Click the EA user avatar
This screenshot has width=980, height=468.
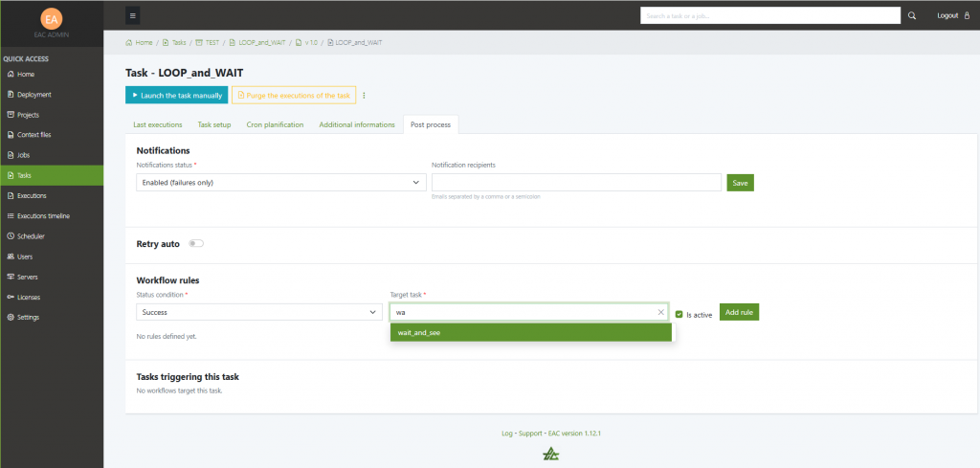52,19
